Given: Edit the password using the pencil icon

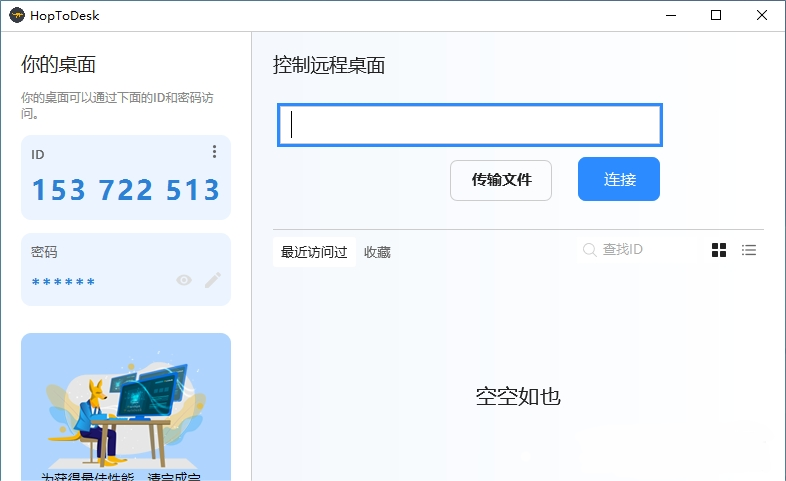Looking at the screenshot, I should pyautogui.click(x=213, y=281).
